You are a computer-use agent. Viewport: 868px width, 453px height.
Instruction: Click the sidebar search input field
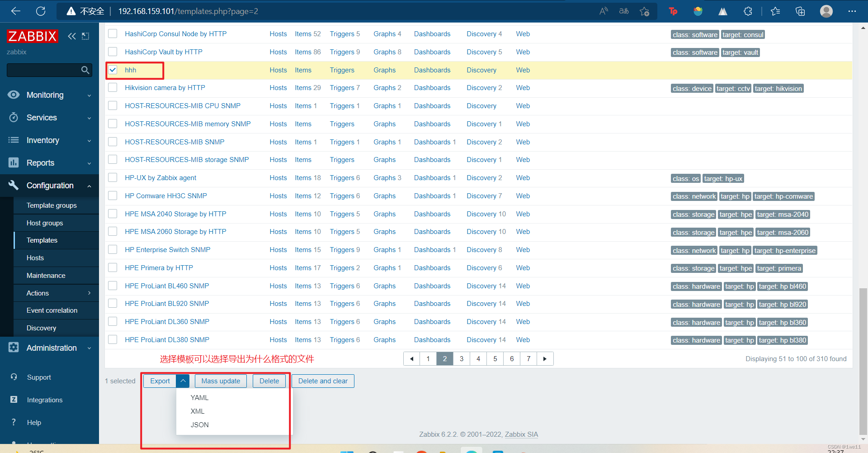(43, 70)
